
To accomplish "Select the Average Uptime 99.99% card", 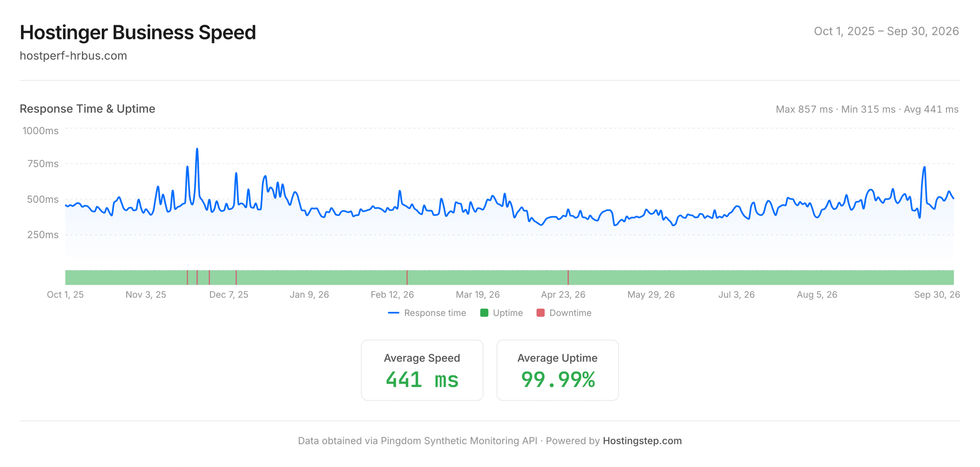I will pos(557,370).
